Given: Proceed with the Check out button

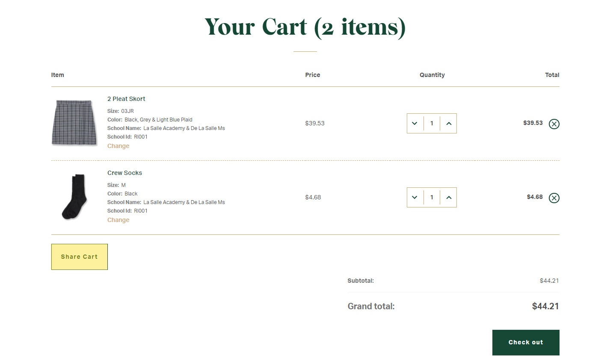Looking at the screenshot, I should 526,342.
